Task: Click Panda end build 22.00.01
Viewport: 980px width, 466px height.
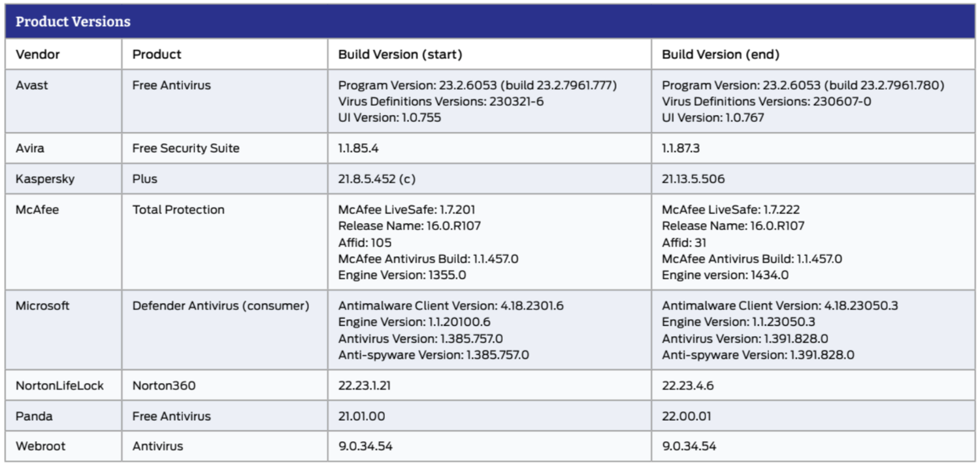Action: click(687, 416)
